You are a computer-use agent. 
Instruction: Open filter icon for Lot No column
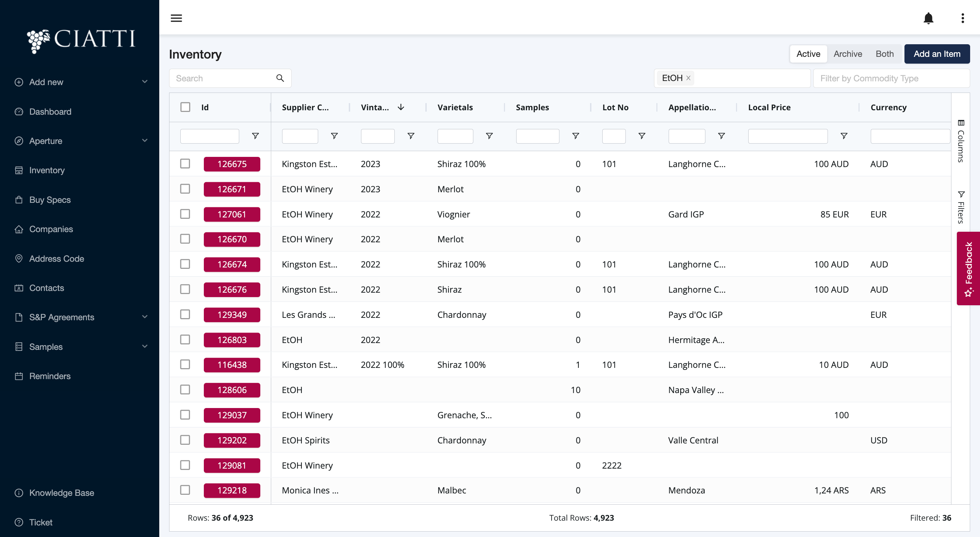(642, 136)
